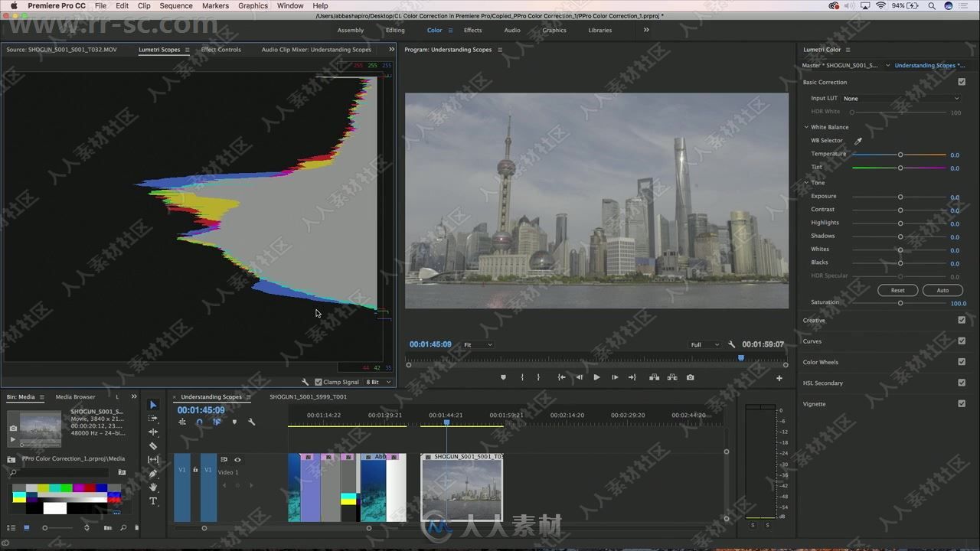Open Master clip dropdown in Lumetri Color

(887, 66)
